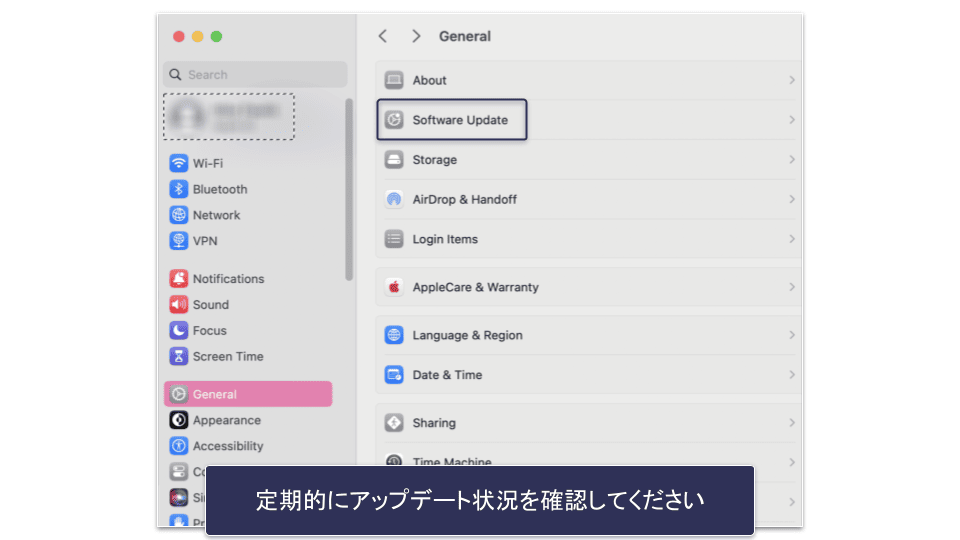Click the Language & Region globe icon
The width and height of the screenshot is (960, 540).
pyautogui.click(x=394, y=336)
